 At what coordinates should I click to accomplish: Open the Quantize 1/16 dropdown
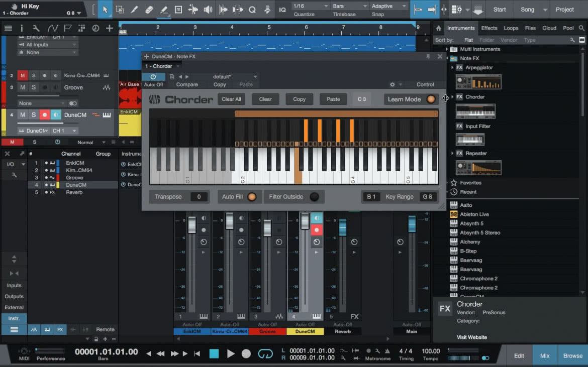310,6
